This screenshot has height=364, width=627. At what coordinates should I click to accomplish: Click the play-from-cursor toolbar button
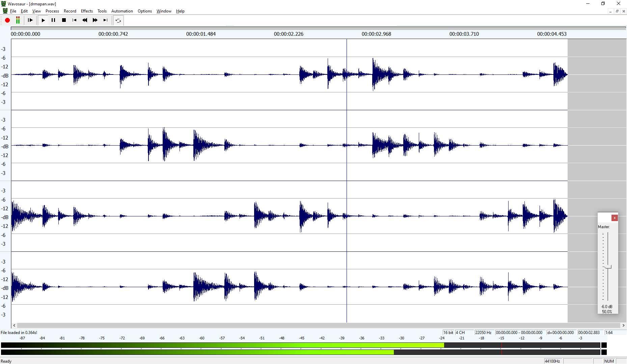(30, 20)
